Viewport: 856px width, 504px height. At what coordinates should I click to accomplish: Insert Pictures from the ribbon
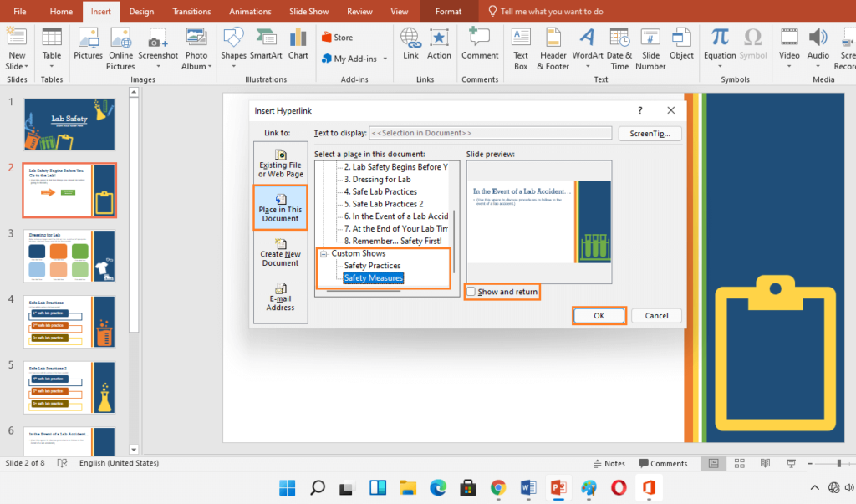88,43
